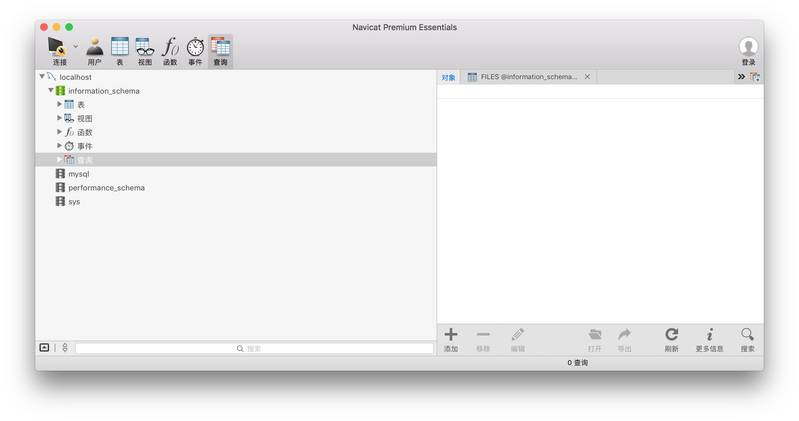
Task: Click the 添加 plus button
Action: point(450,340)
